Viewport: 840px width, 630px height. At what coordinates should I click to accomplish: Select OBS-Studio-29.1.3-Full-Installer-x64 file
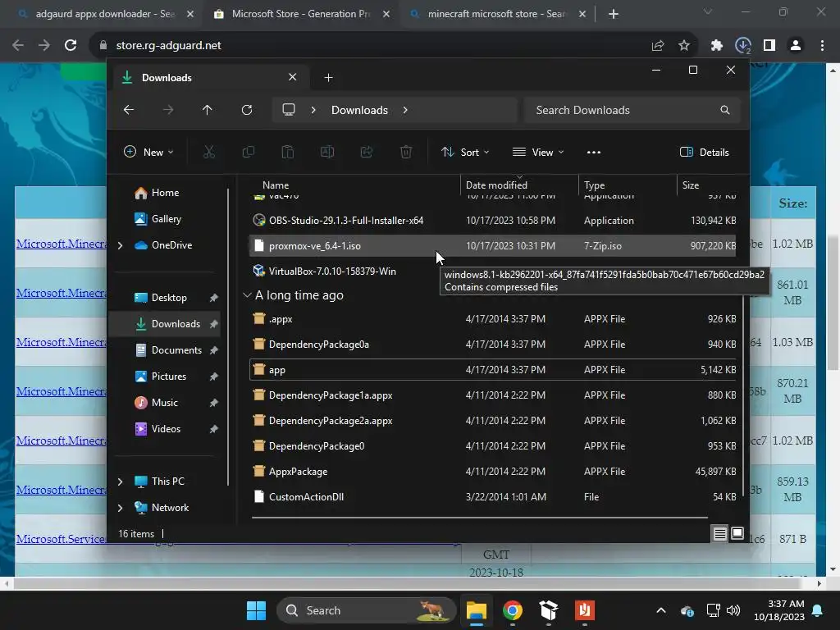pyautogui.click(x=492, y=221)
